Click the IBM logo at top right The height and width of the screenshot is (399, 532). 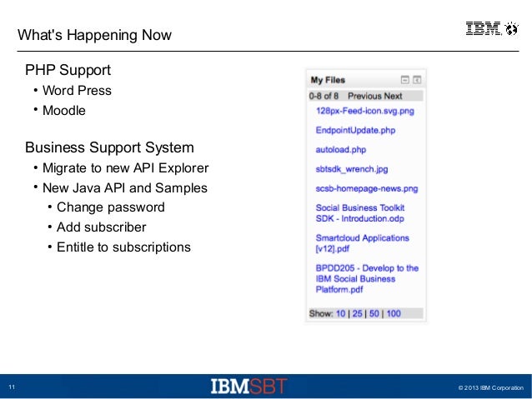click(483, 28)
